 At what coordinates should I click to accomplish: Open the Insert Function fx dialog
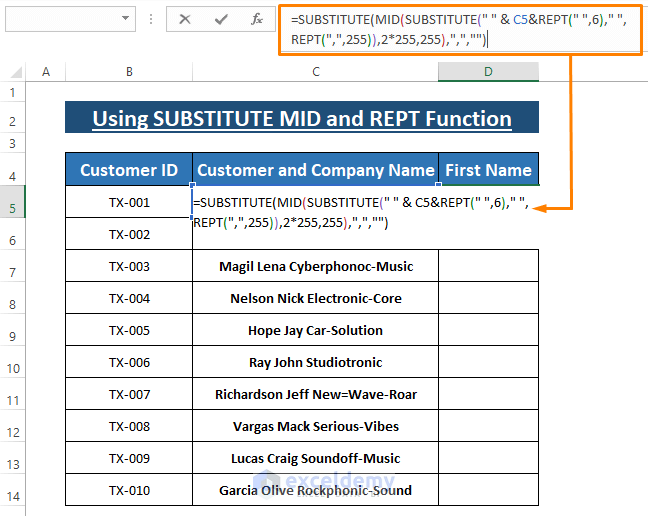click(x=257, y=19)
